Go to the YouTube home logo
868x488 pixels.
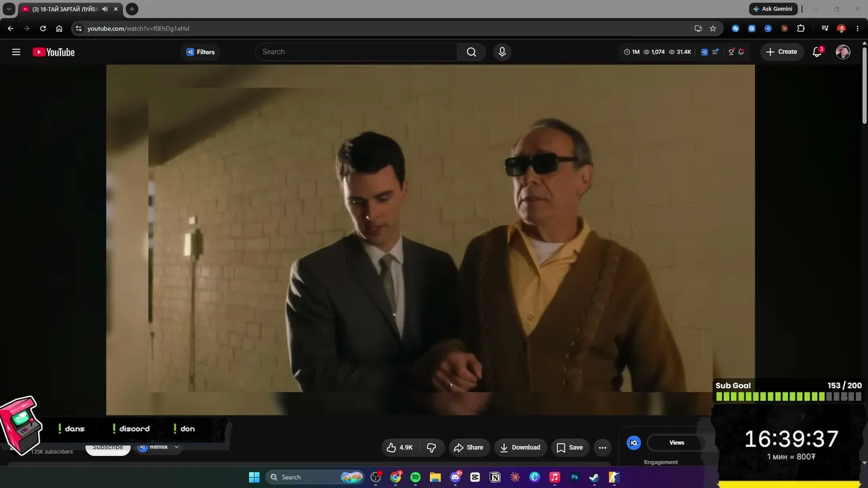point(54,52)
